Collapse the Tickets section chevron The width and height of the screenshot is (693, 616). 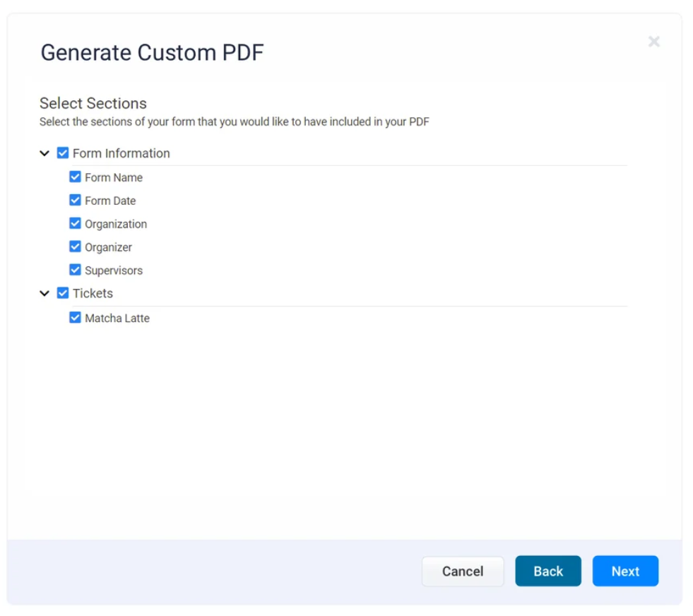pos(45,293)
